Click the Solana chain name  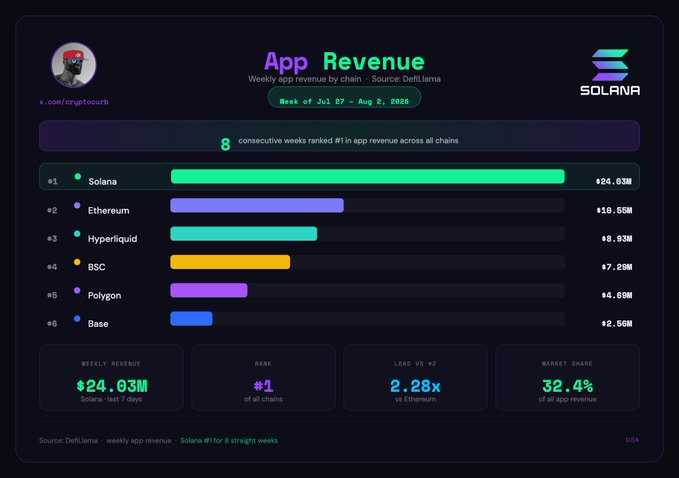(x=103, y=181)
